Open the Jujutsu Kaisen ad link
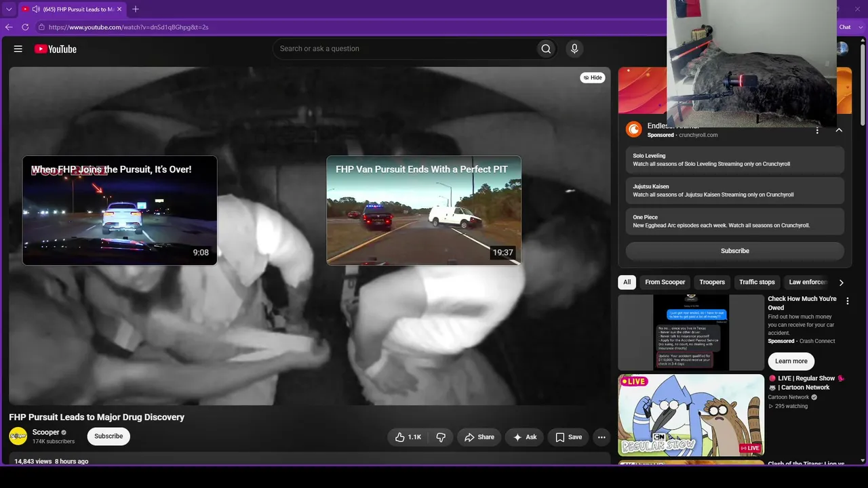 tap(735, 190)
